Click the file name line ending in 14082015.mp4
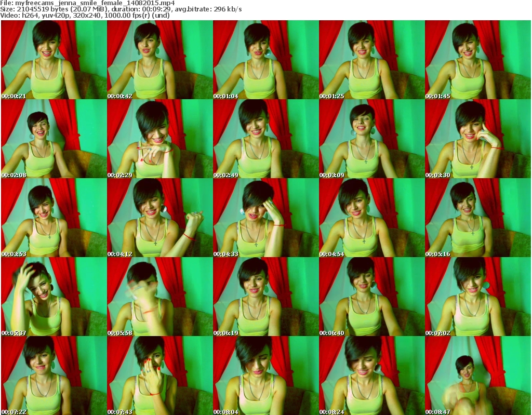Viewport: 532px width, 415px height. tap(87, 3)
